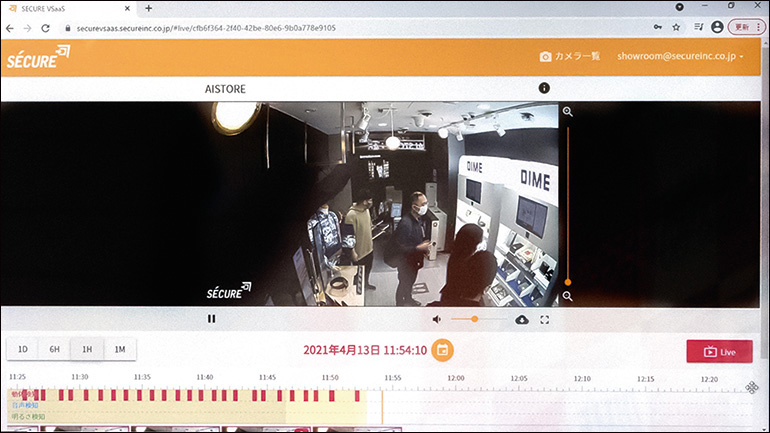Bookmark this page with the star icon
The image size is (770, 433).
pos(676,27)
